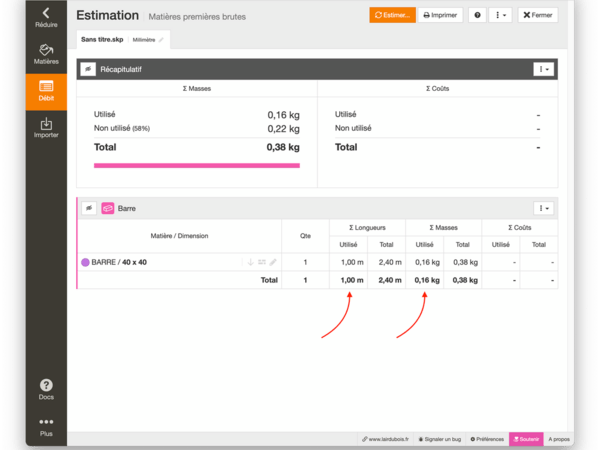Screen dimensions: 600x450
Task: Toggle visibility of the Barre group
Action: tap(88, 208)
